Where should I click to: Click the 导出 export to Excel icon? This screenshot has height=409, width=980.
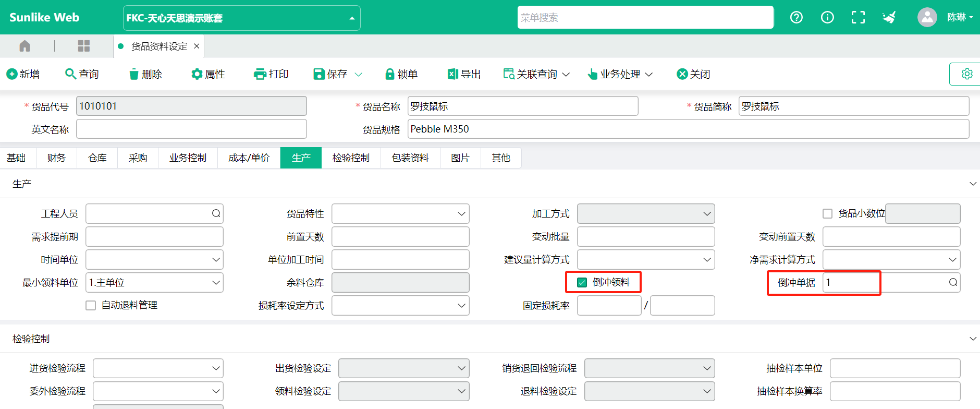pyautogui.click(x=452, y=74)
